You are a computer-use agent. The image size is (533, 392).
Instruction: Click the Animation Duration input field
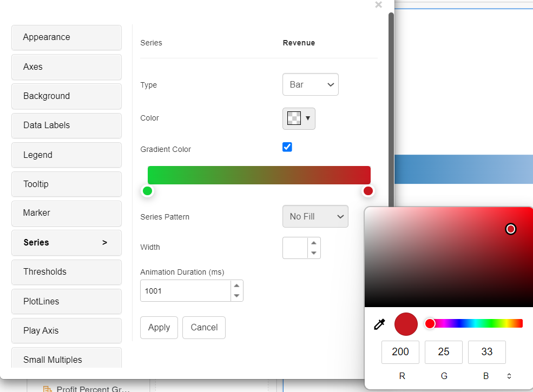185,291
